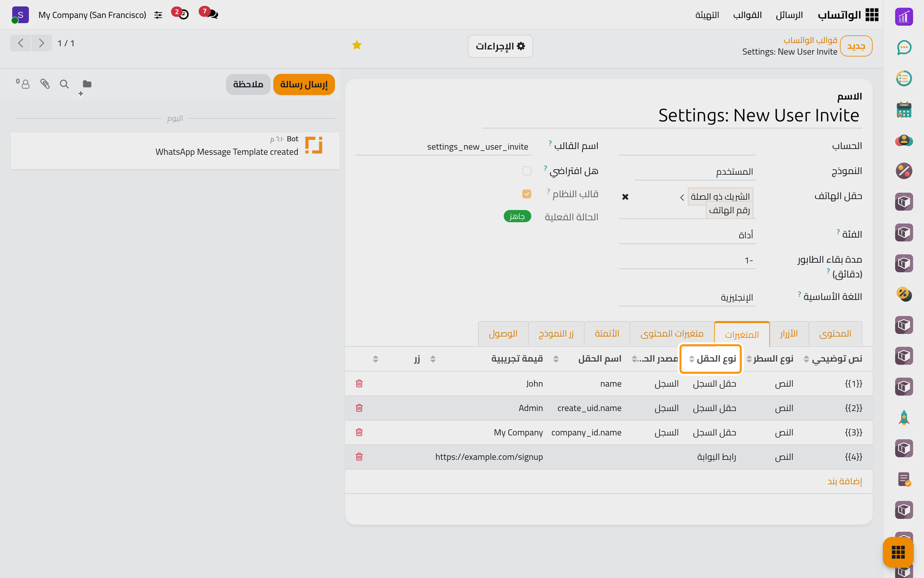
Task: Open the rocket app icon in sidebar
Action: click(x=904, y=418)
